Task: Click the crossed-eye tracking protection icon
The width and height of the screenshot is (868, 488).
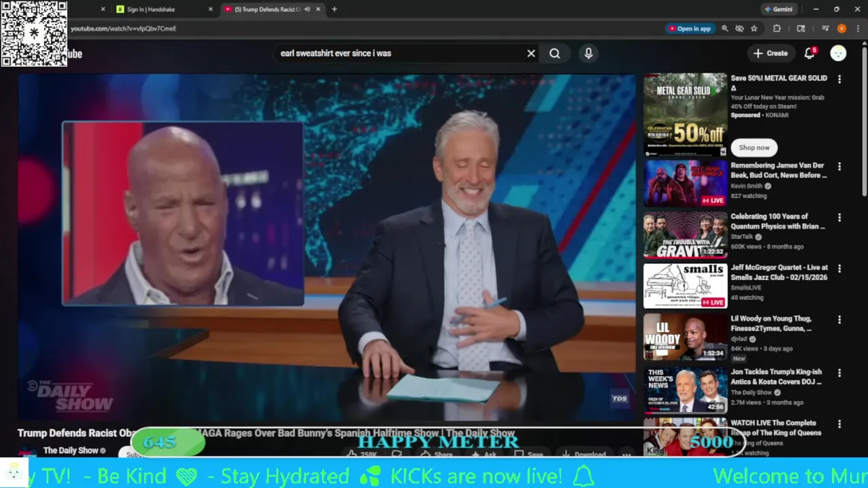Action: pos(740,28)
